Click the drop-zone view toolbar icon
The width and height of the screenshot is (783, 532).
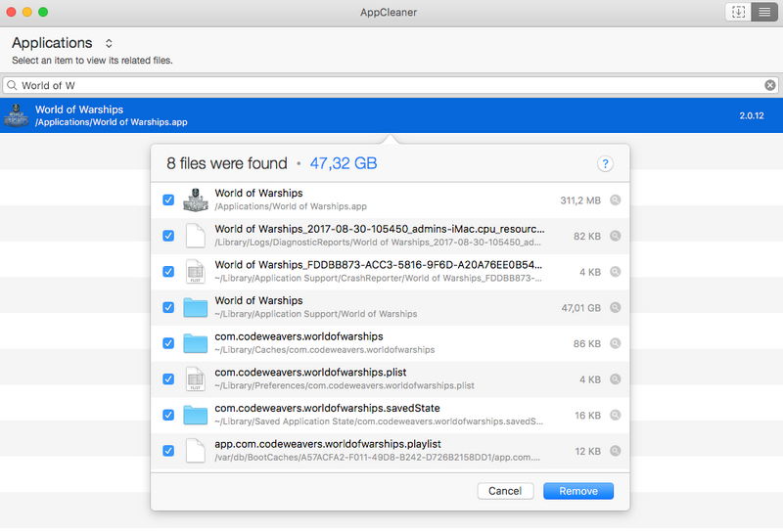(x=738, y=12)
